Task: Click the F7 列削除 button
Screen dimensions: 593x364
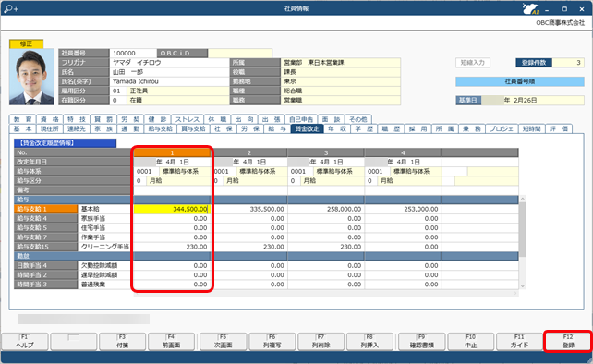Action: click(321, 341)
